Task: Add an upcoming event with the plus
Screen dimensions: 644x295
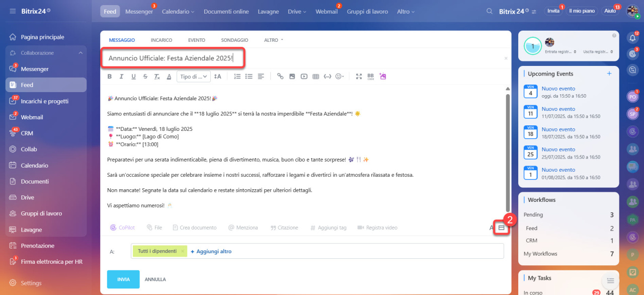Action: tap(609, 73)
